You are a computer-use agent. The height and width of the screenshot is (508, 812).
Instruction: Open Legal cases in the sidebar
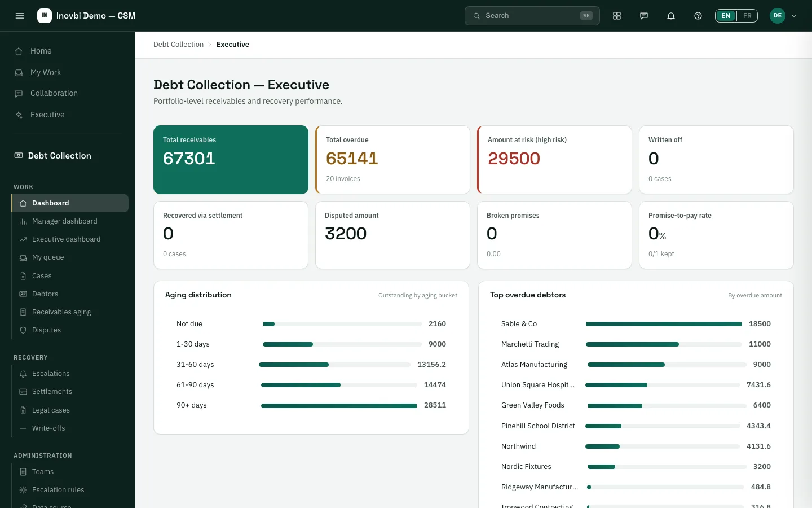click(70, 410)
